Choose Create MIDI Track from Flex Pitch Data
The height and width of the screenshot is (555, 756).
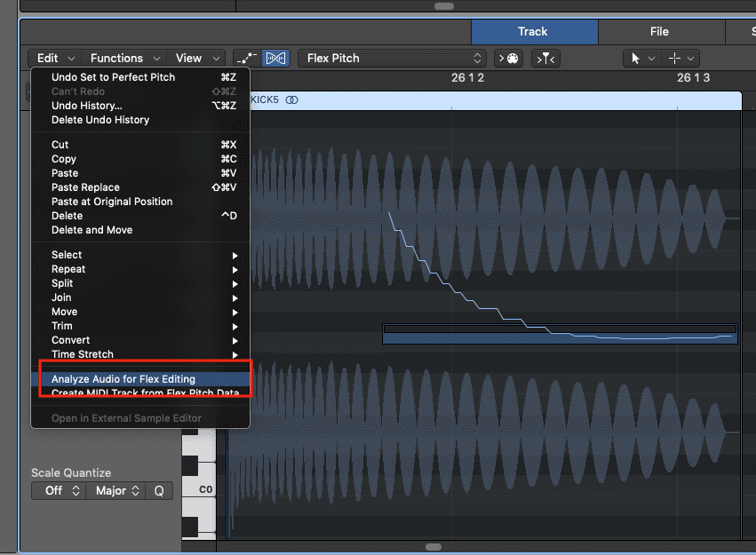pos(140,393)
